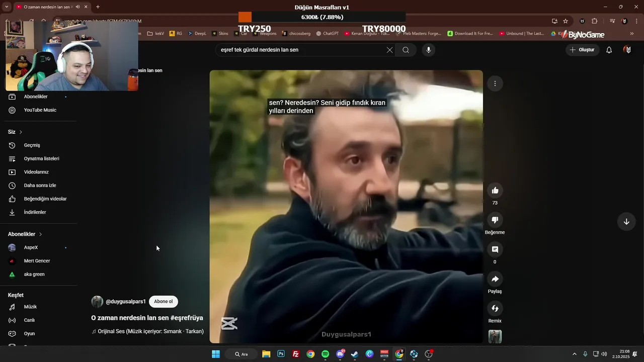This screenshot has width=644, height=362.
Task: Open Oynatma listeleri playlists
Action: click(x=40, y=159)
